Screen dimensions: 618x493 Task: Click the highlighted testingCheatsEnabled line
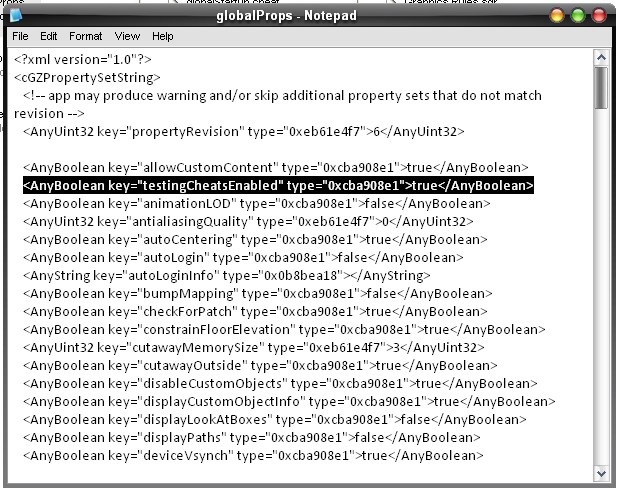click(278, 185)
